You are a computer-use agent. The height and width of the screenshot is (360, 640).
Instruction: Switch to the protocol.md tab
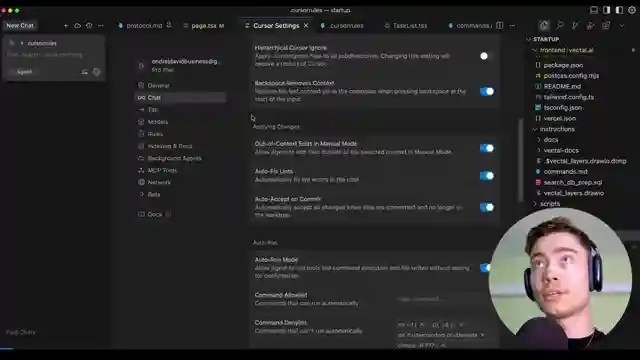144,25
